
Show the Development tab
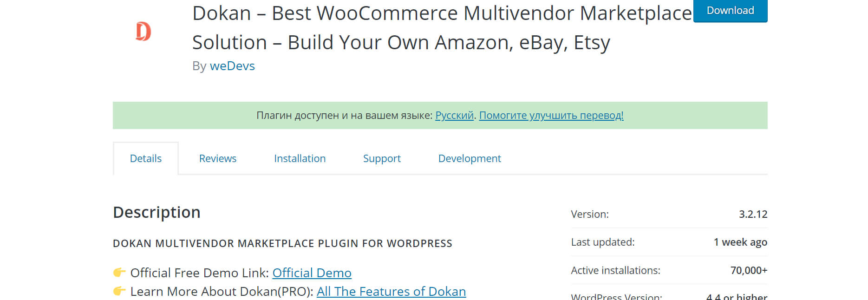coord(470,158)
